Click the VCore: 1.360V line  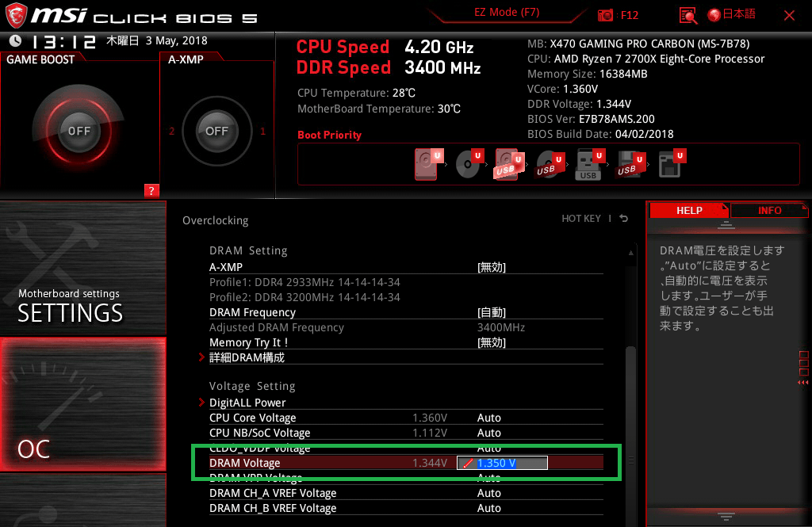pos(562,89)
